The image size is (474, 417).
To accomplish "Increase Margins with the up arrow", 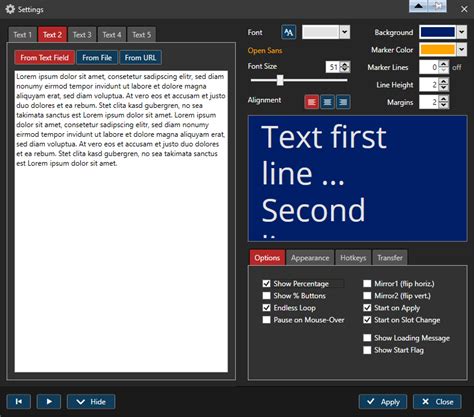I will tap(443, 99).
